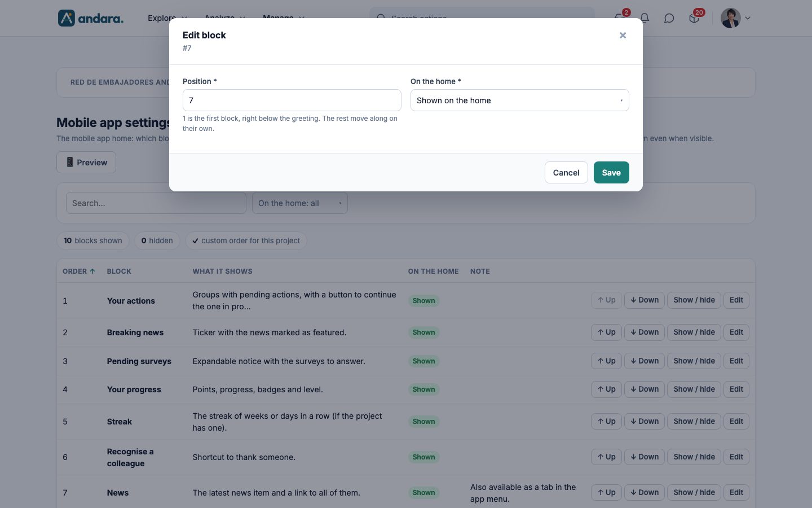Toggle Show / hide for Breaking news
The image size is (812, 508).
tap(694, 332)
